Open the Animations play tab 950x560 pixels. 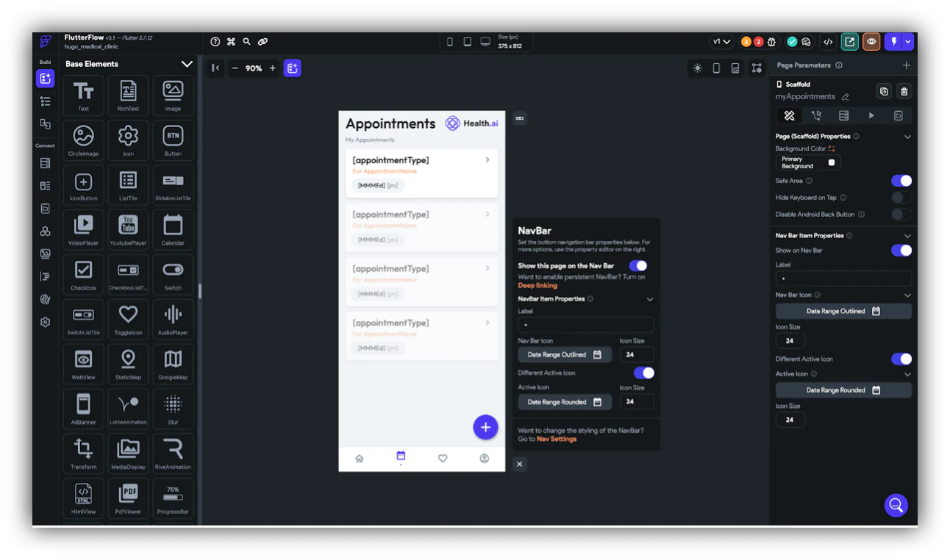coord(871,115)
